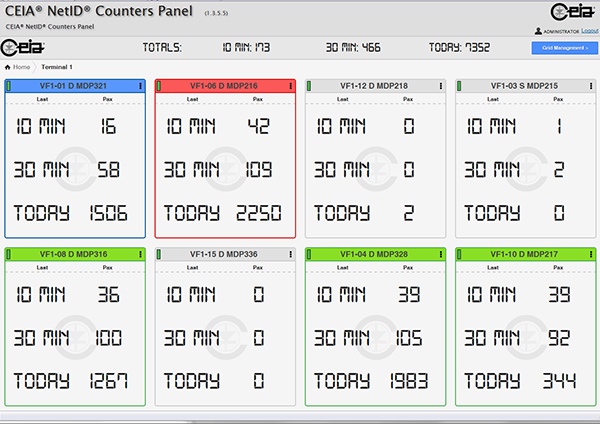This screenshot has width=600, height=424.
Task: Click totals value 30 MIN: 466
Action: coord(353,47)
